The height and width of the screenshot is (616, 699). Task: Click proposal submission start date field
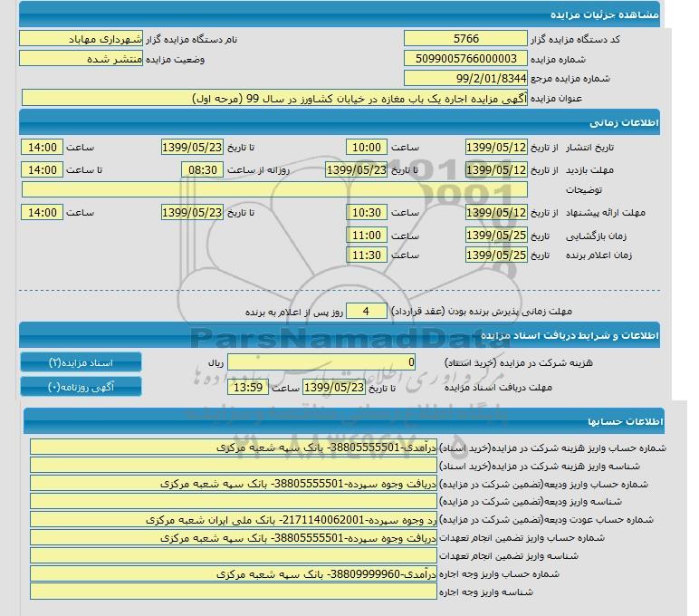coord(496,212)
